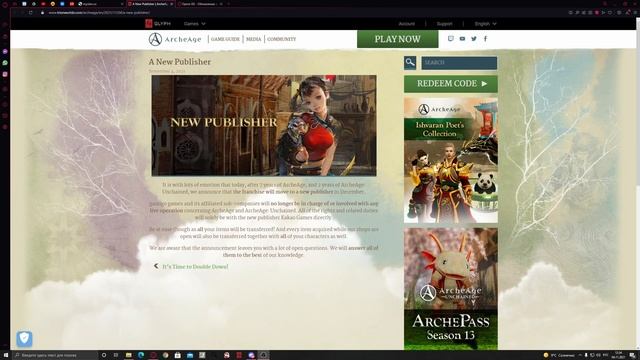Open the Media menu
This screenshot has height=360, width=640.
coord(253,39)
